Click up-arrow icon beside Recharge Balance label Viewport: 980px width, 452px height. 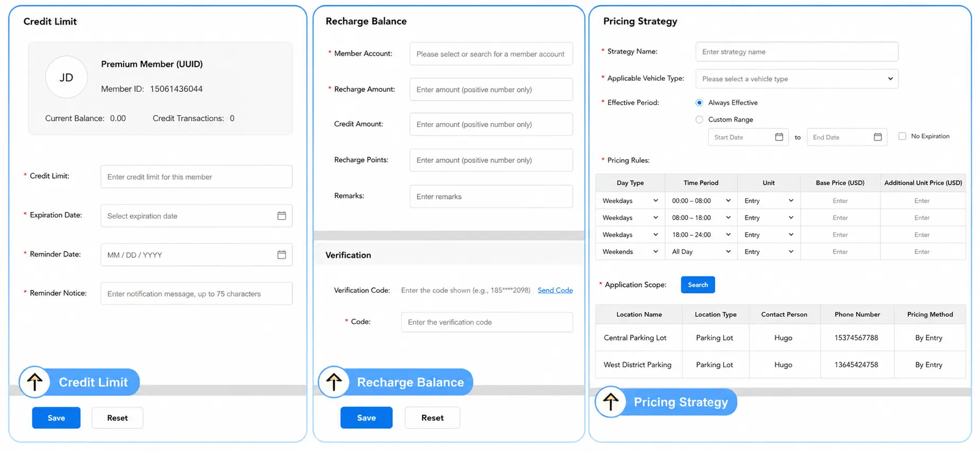(x=334, y=382)
